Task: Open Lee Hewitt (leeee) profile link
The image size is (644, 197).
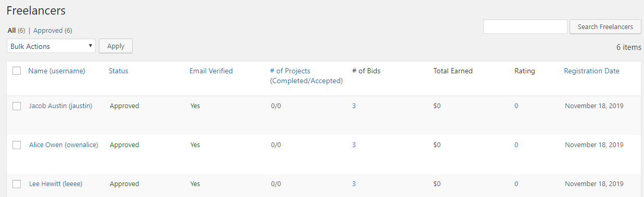Action: 56,183
